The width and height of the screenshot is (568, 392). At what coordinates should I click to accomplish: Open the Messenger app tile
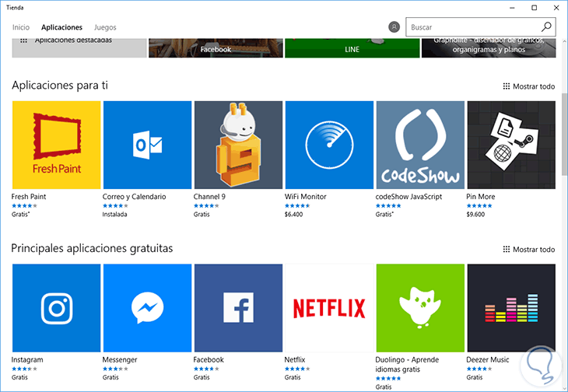click(147, 308)
